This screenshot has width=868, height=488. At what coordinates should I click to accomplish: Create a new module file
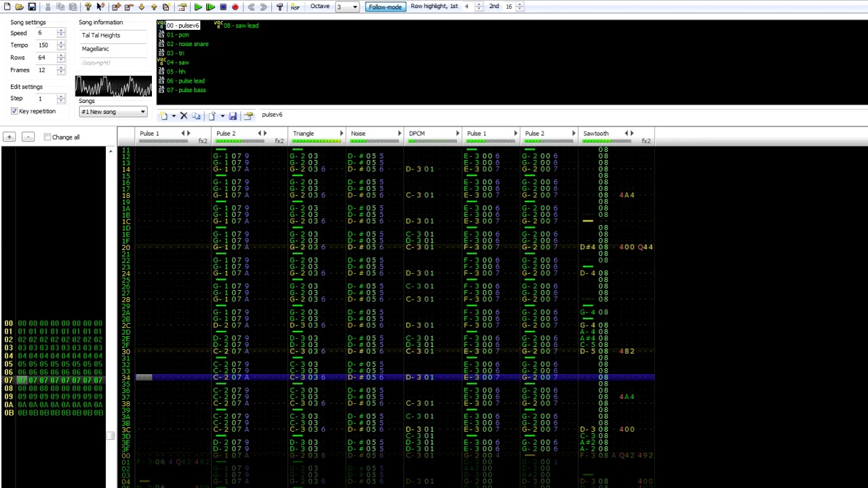click(7, 7)
